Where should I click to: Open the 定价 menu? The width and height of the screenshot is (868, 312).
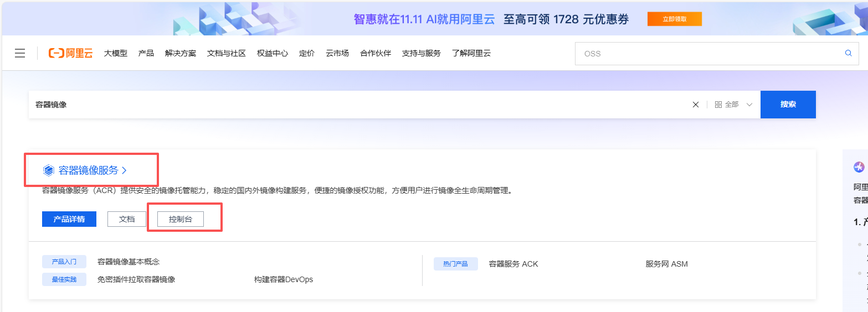click(x=307, y=53)
